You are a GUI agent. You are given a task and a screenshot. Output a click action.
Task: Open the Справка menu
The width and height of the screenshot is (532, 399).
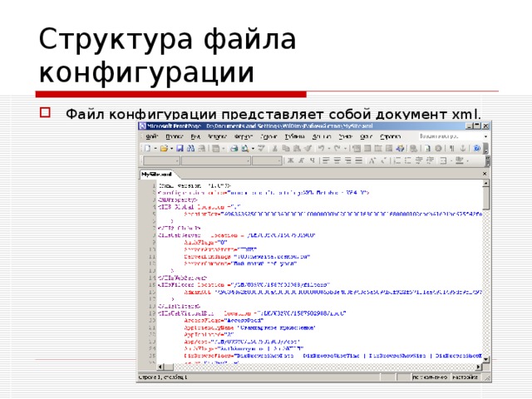coord(390,136)
